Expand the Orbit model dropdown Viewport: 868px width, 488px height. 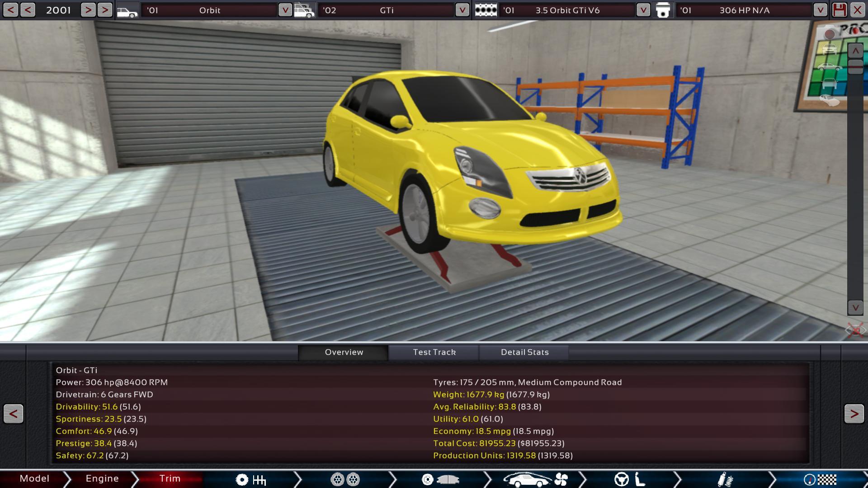tap(285, 10)
